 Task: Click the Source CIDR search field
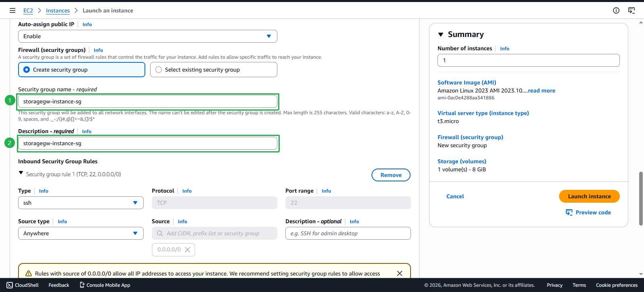point(215,233)
